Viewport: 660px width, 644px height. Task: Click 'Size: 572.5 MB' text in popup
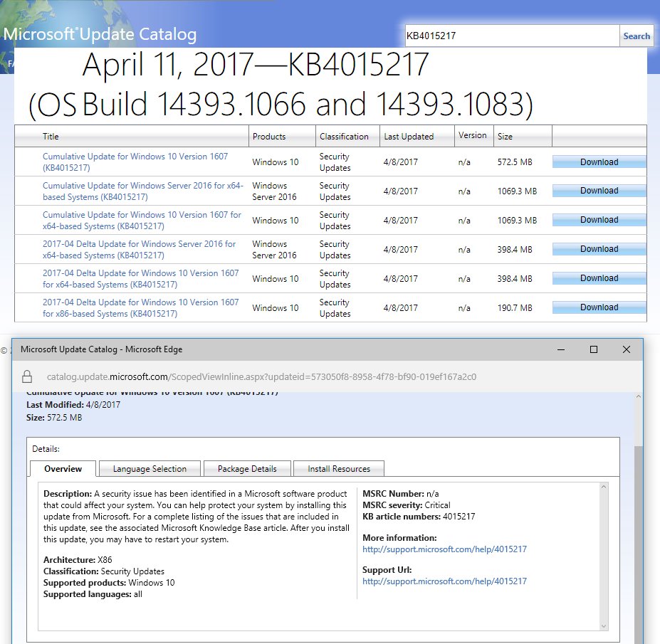54,417
